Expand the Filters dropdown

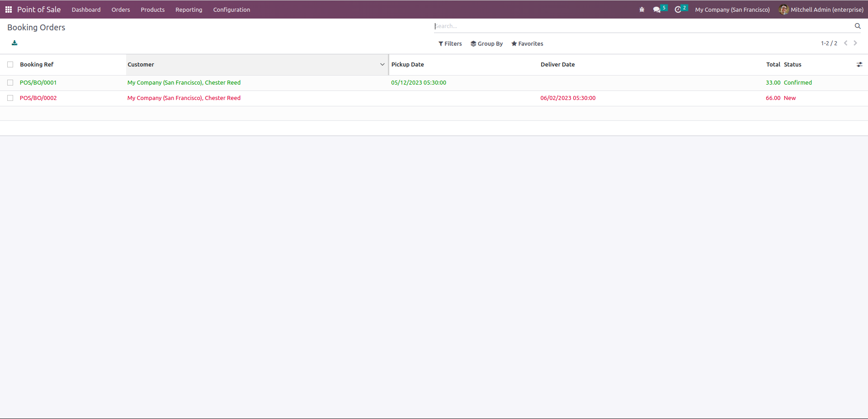(450, 44)
